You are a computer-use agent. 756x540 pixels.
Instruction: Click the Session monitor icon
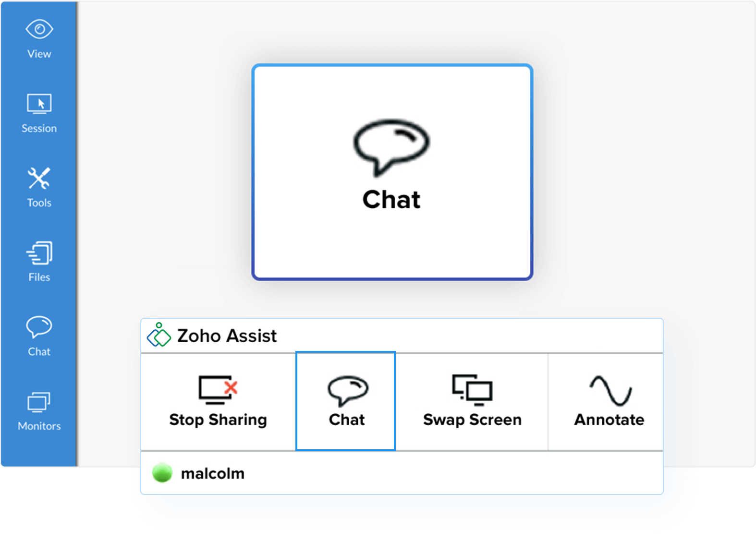(x=39, y=104)
